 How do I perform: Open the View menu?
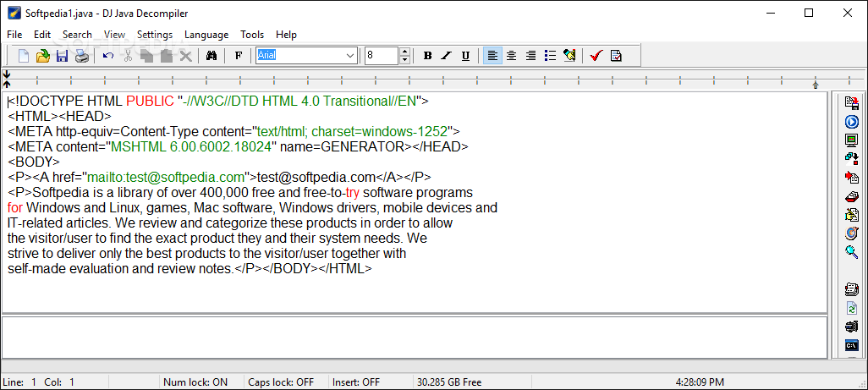click(114, 35)
